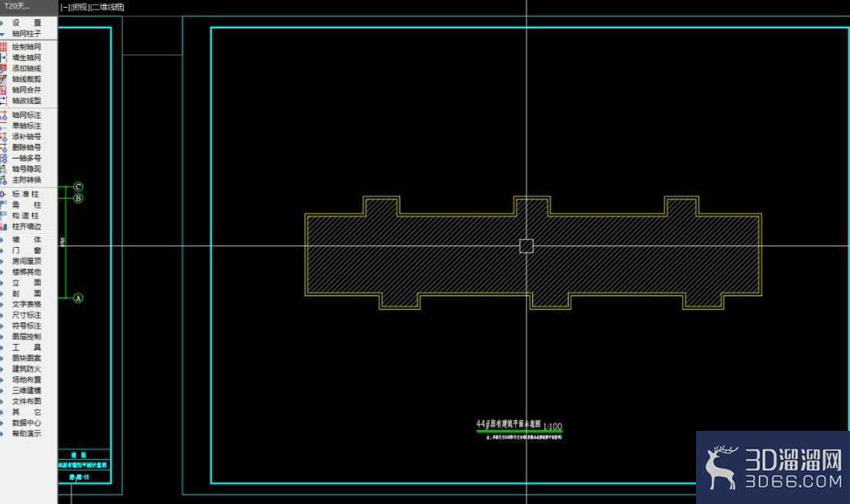Image resolution: width=850 pixels, height=504 pixels.
Task: Expand the 楼梯其他 stairs menu
Action: [26, 272]
